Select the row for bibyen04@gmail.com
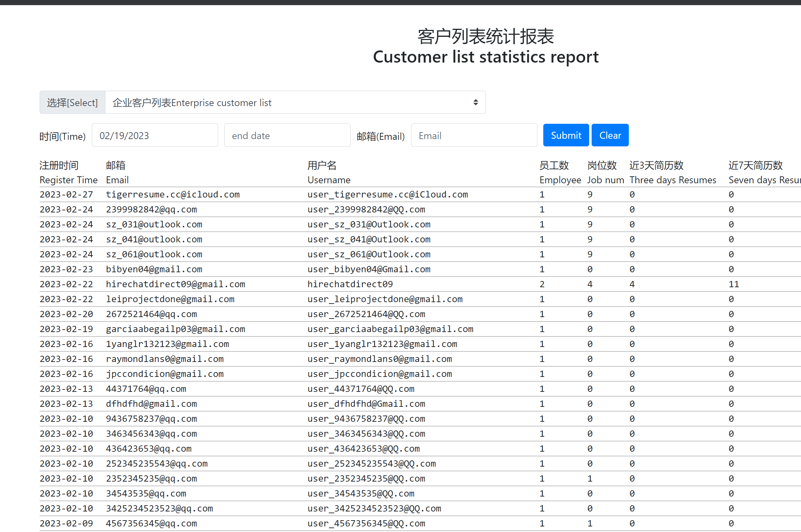The height and width of the screenshot is (532, 801). pos(154,269)
